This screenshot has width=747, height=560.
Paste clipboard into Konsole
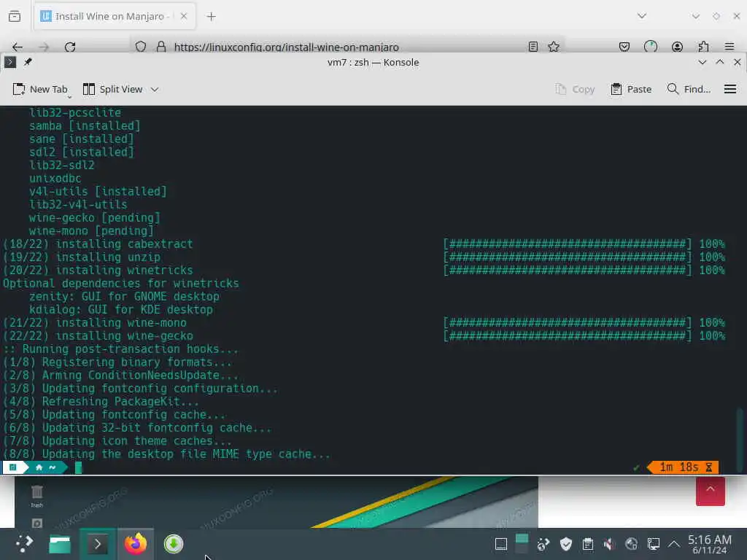point(631,89)
